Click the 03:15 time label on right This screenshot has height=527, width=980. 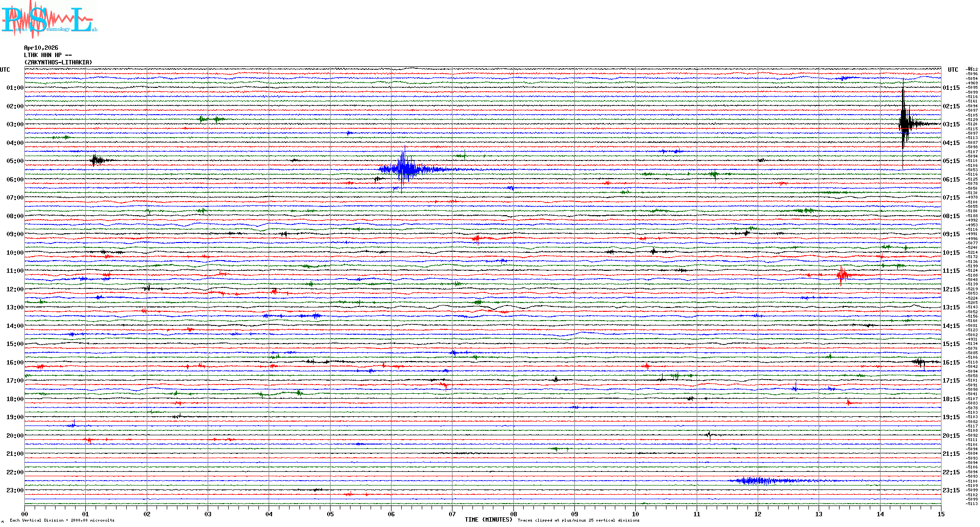tap(951, 124)
